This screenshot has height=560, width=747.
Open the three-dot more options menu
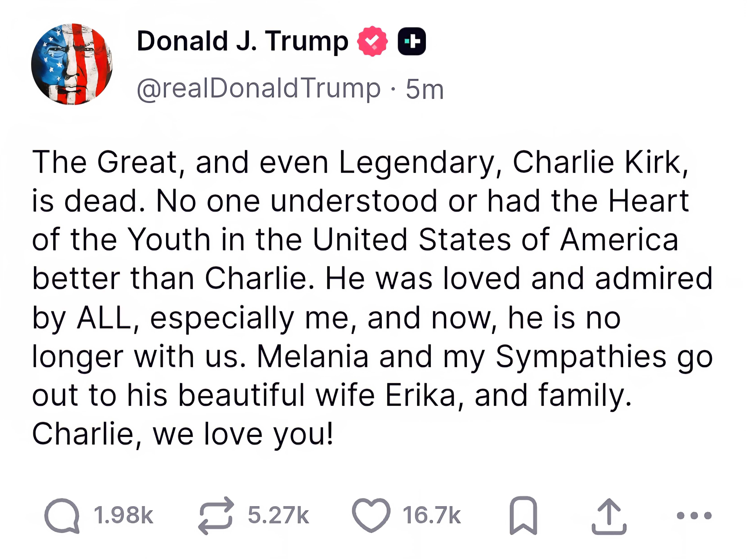(x=694, y=515)
